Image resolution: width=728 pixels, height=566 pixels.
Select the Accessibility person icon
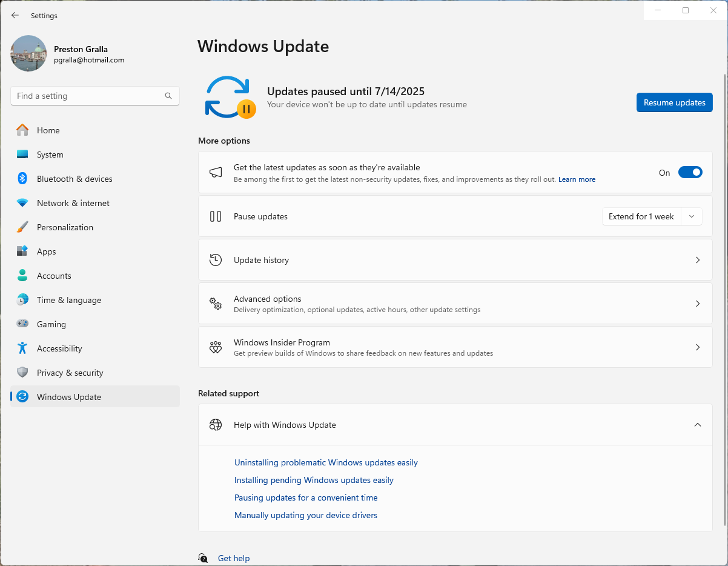click(x=24, y=348)
